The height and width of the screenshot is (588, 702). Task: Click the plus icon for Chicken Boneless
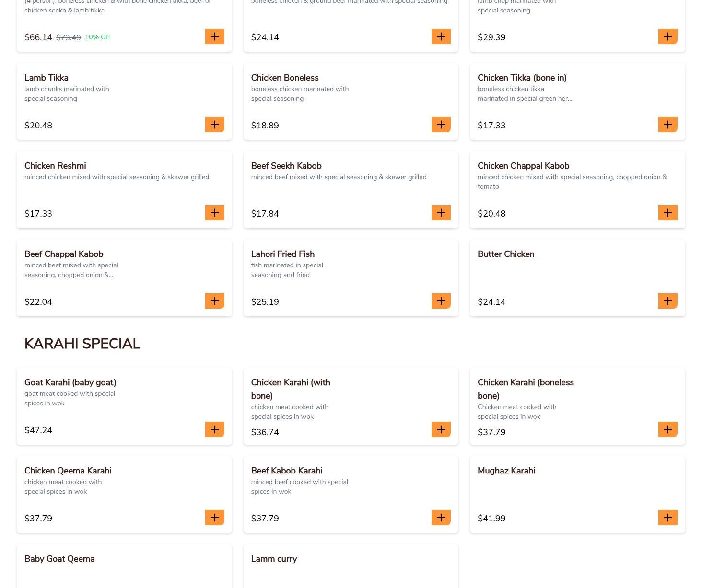441,125
